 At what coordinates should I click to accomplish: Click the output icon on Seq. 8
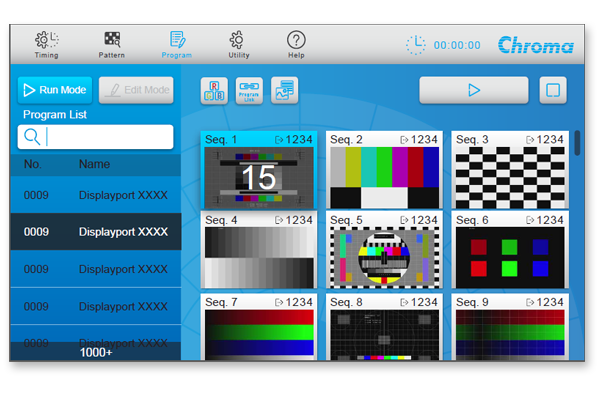click(404, 302)
